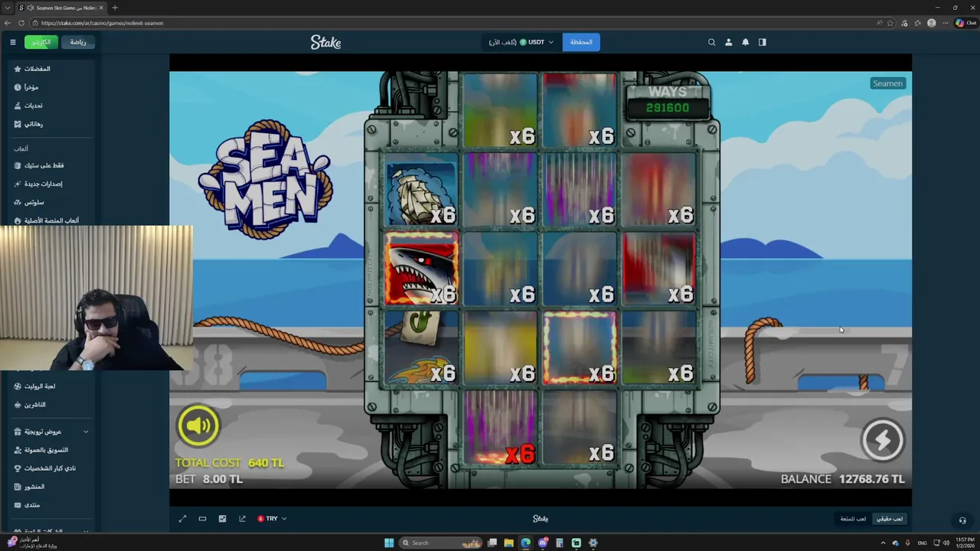Viewport: 980px width, 551px height.
Task: Open the hamburger menu in Stake sidebar
Action: 13,42
